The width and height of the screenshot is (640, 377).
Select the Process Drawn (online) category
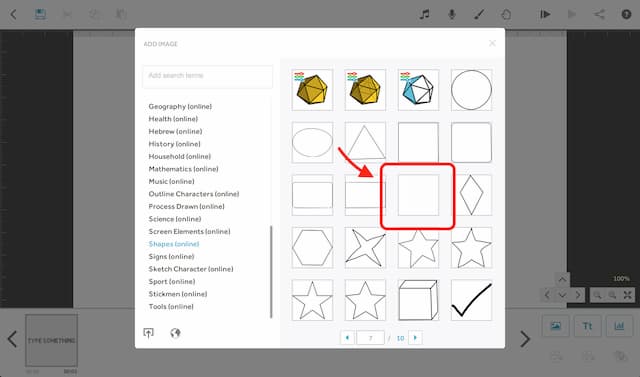tap(187, 206)
